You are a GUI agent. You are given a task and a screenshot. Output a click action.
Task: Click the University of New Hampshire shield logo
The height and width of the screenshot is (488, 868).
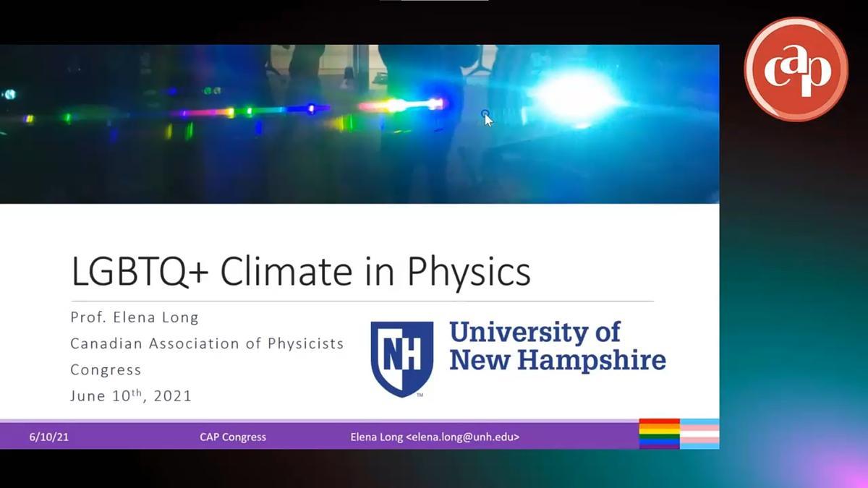(401, 359)
